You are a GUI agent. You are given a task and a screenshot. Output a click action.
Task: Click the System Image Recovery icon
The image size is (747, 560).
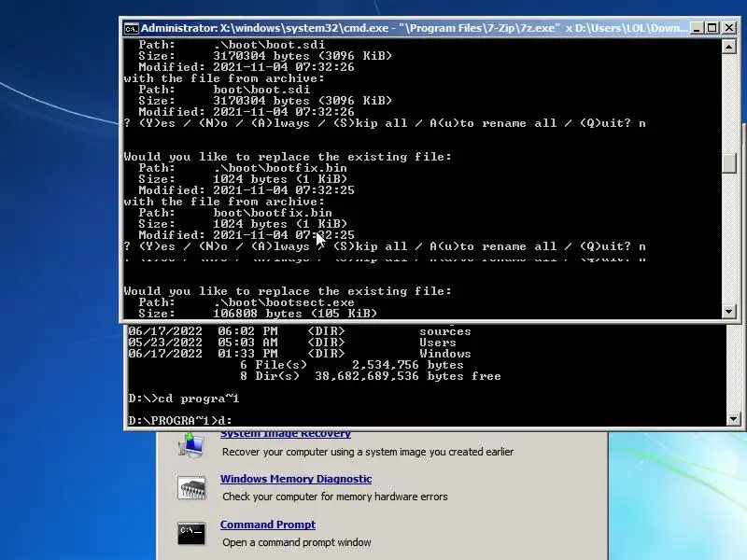click(x=191, y=446)
